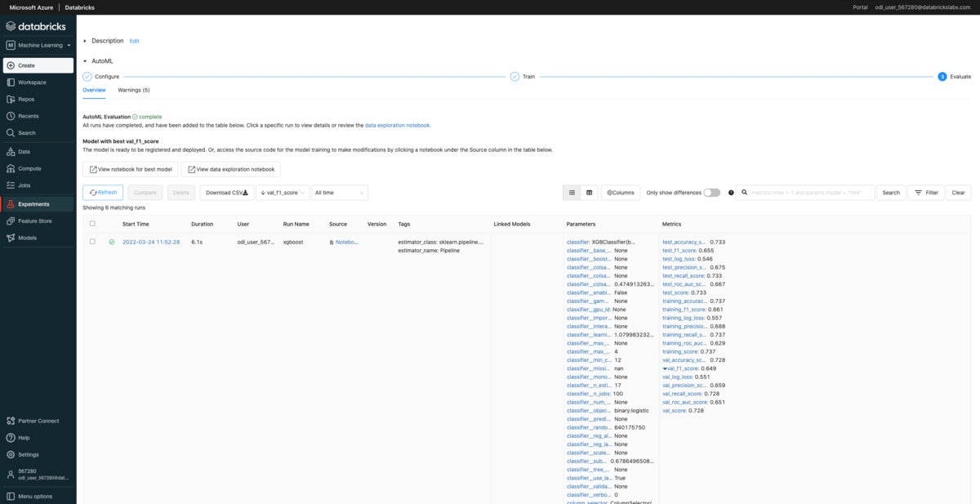Screen dimensions: 980x504
Task: Collapse the AutoML section
Action: coord(86,61)
